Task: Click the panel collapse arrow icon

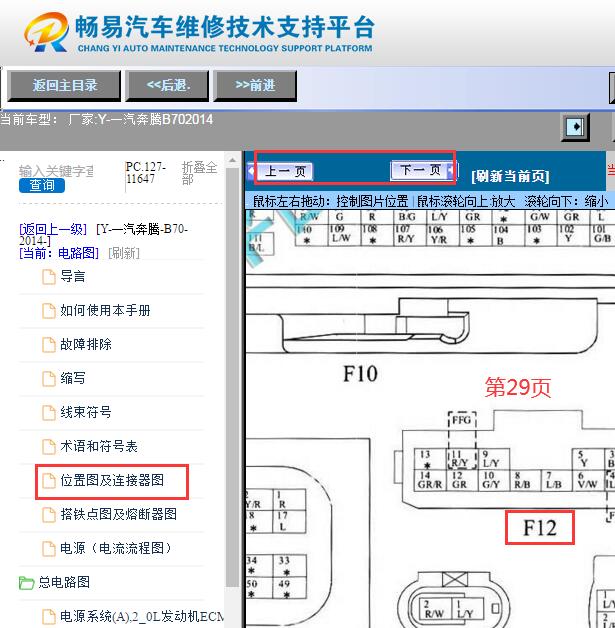Action: click(575, 127)
